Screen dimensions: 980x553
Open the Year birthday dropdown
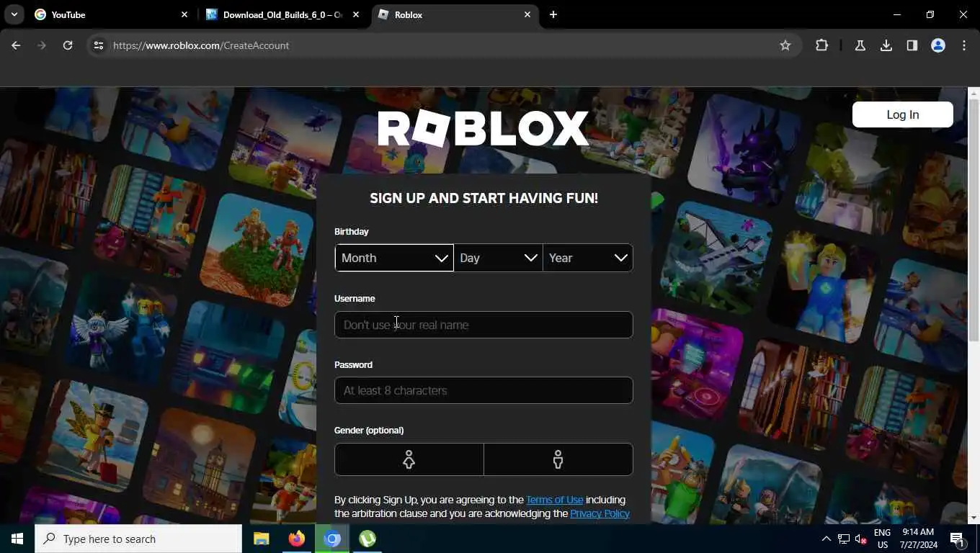[588, 258]
